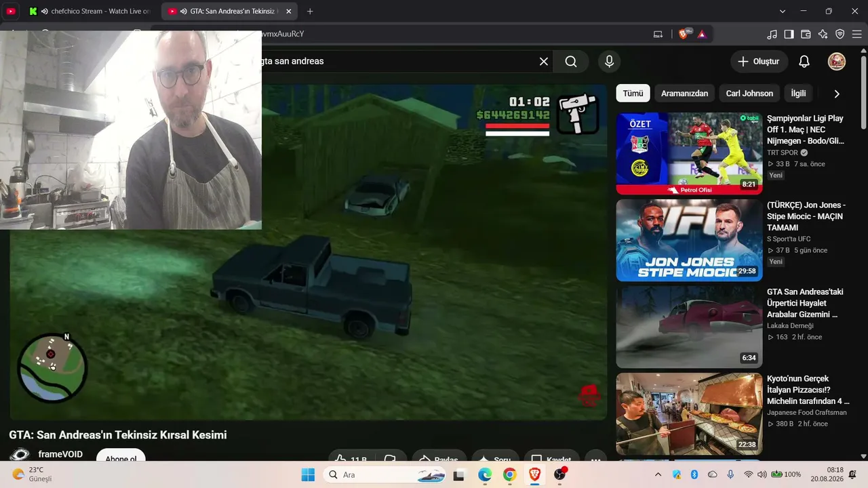This screenshot has height=488, width=868.
Task: Open the Brave Wallet icon
Action: pyautogui.click(x=806, y=34)
